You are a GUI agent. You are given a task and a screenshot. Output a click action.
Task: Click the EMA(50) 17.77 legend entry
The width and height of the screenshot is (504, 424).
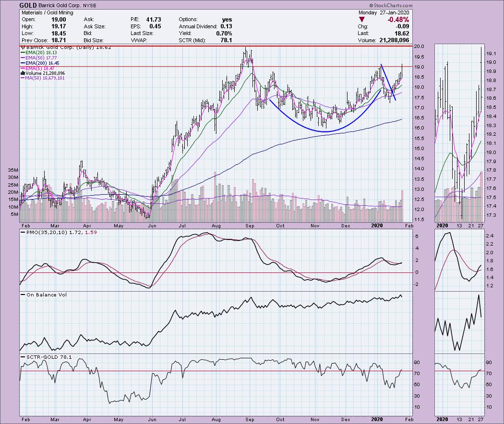coord(39,58)
